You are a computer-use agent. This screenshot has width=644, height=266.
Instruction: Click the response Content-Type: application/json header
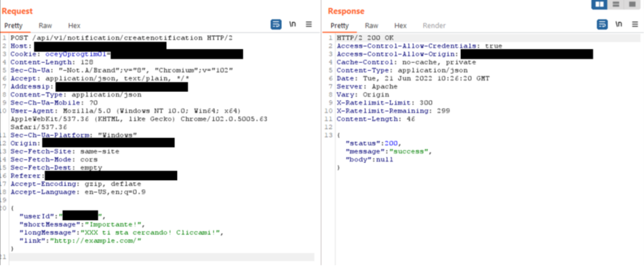pyautogui.click(x=402, y=70)
